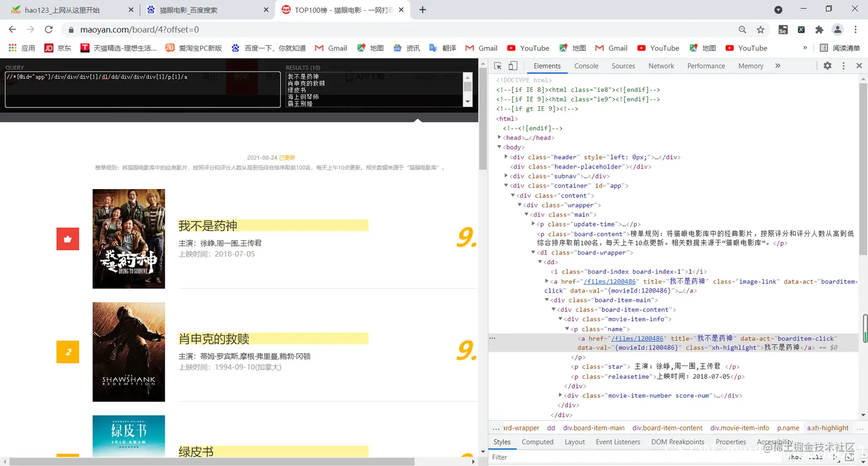The width and height of the screenshot is (868, 466).
Task: Bookmark this page with the star icon
Action: click(x=761, y=29)
